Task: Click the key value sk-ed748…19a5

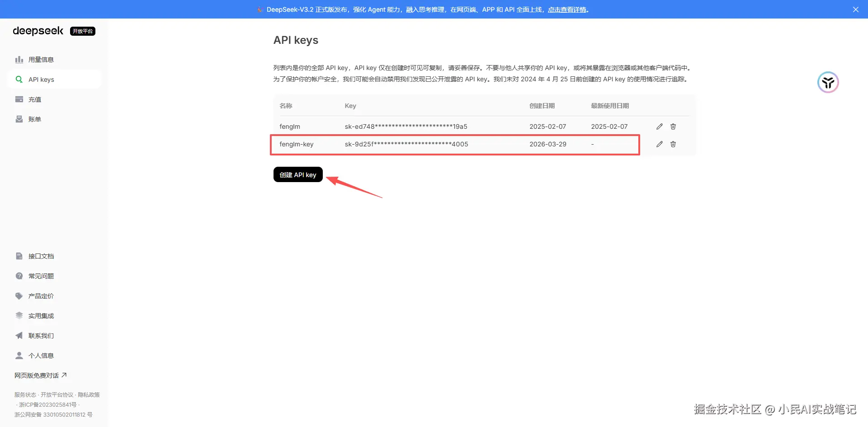Action: [x=406, y=127]
